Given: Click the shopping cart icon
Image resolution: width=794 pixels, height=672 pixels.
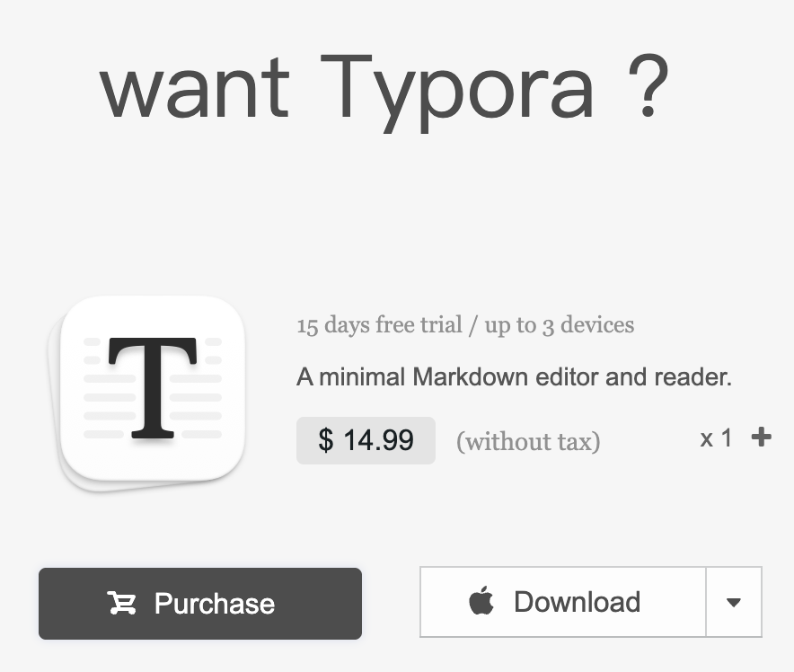Looking at the screenshot, I should point(120,604).
